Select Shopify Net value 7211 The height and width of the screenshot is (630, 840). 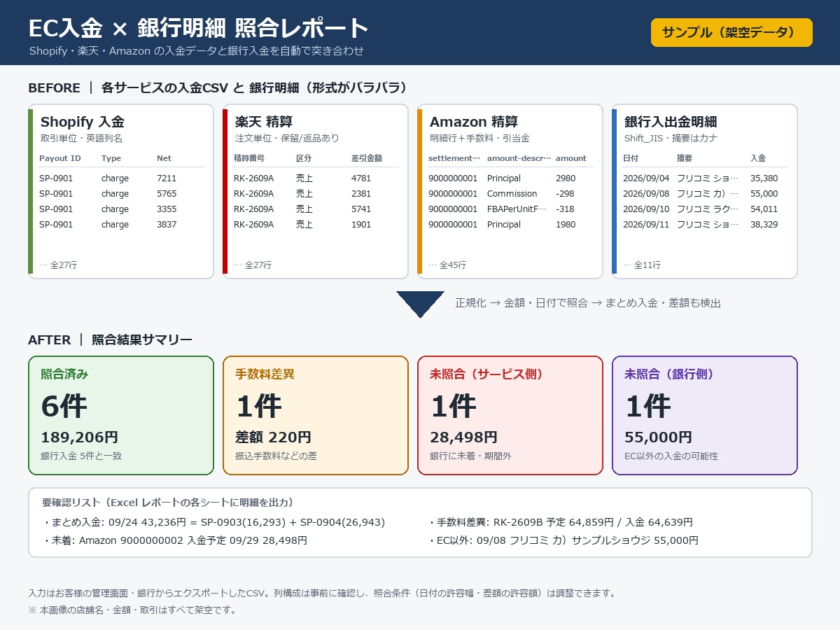(167, 178)
